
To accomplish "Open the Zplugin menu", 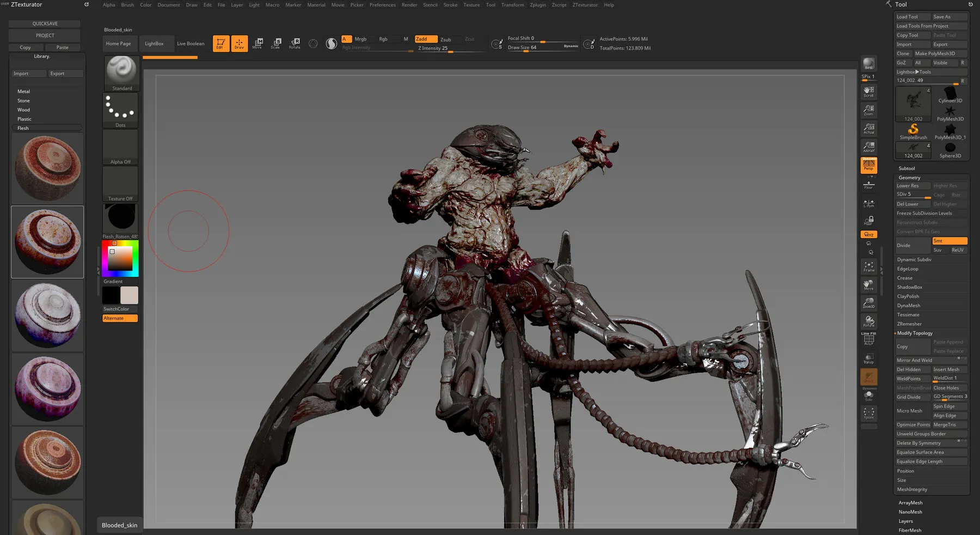I will point(537,5).
